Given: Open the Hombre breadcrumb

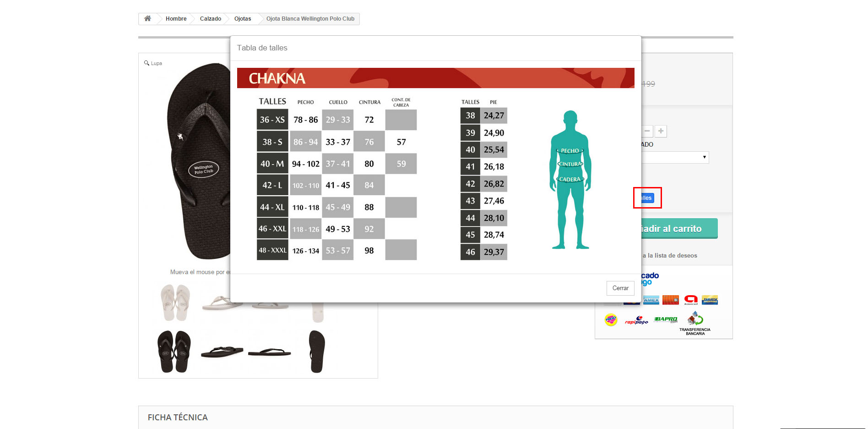Looking at the screenshot, I should (176, 19).
